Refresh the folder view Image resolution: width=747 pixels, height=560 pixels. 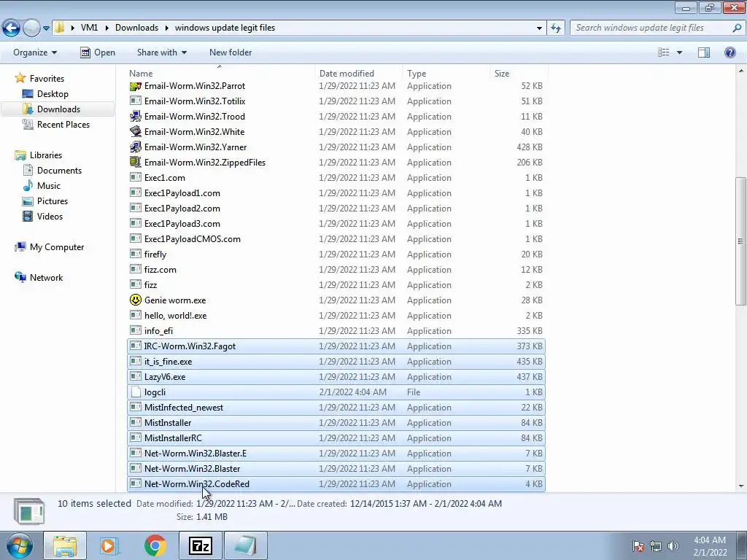click(555, 28)
